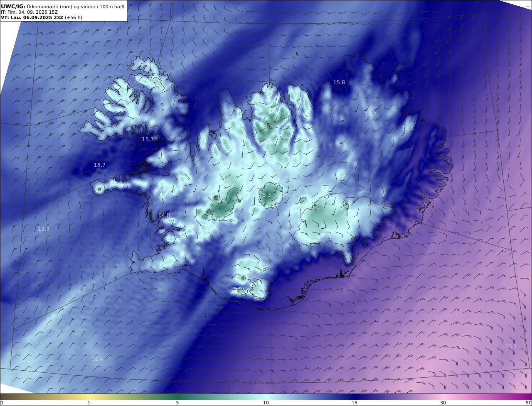Image resolution: width=532 pixels, height=406 pixels.
Task: Click the 15.8 value off the north coast
Action: coord(339,83)
